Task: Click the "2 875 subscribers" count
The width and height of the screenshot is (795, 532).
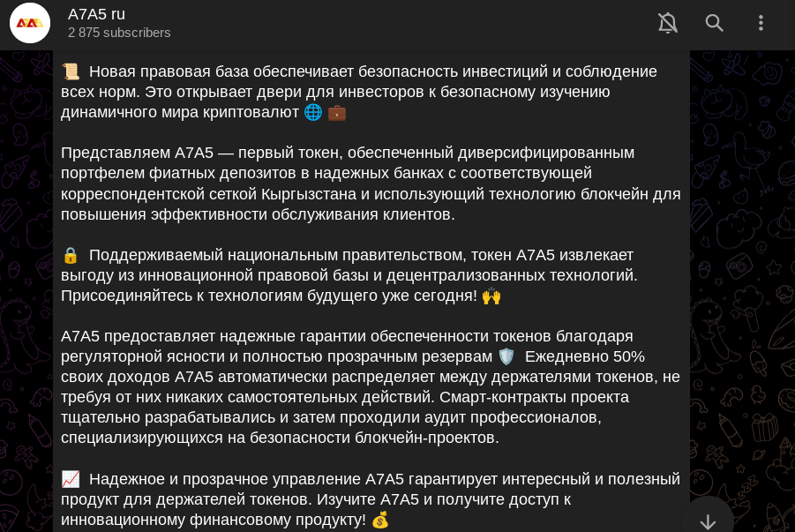Action: (119, 33)
